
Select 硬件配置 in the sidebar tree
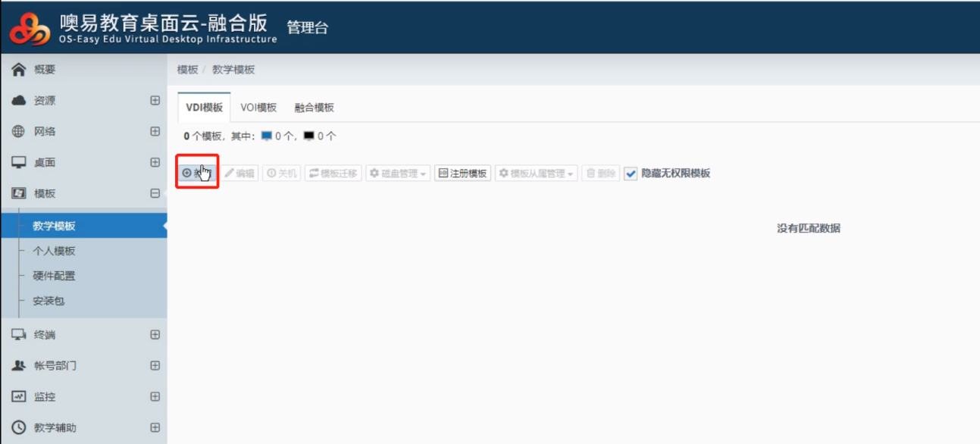click(x=54, y=276)
